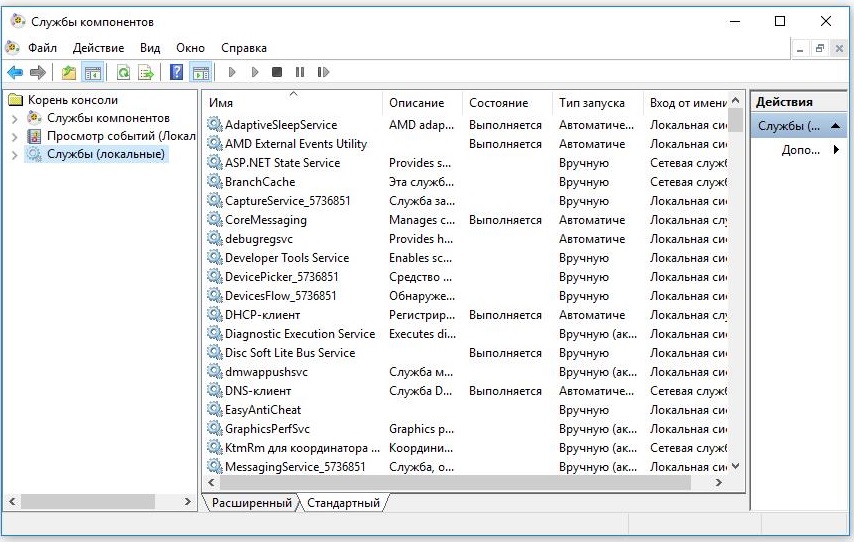The width and height of the screenshot is (854, 542).
Task: Click the Up one level folder icon
Action: pos(69,72)
